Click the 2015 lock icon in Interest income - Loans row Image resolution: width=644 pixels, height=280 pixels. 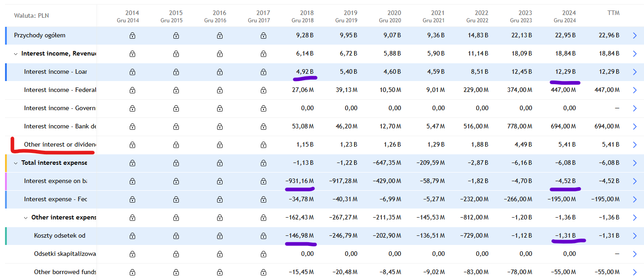point(176,72)
